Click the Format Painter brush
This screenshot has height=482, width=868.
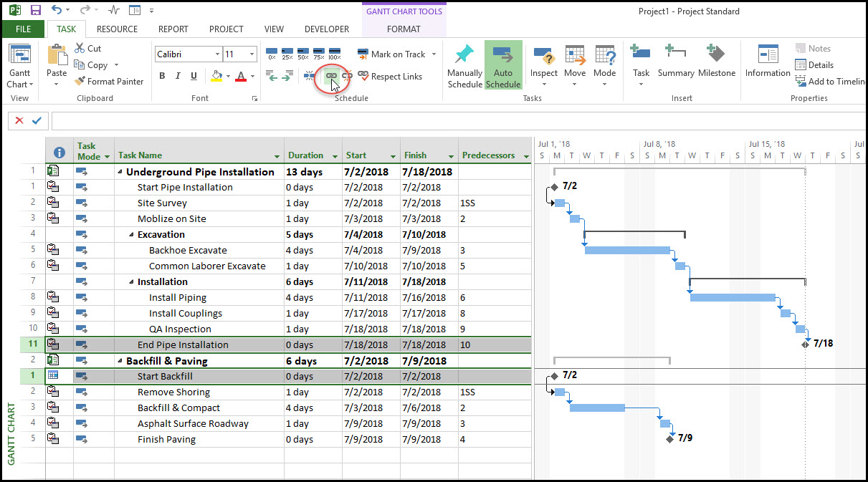[x=80, y=82]
